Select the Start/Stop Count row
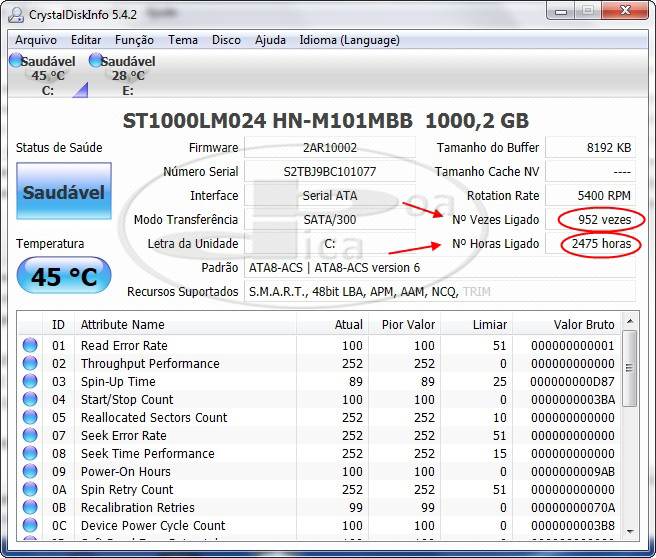The image size is (656, 558). pos(319,399)
